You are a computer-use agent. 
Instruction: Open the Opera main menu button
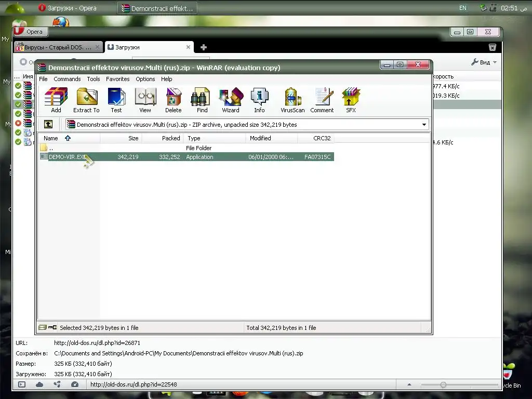pos(31,32)
